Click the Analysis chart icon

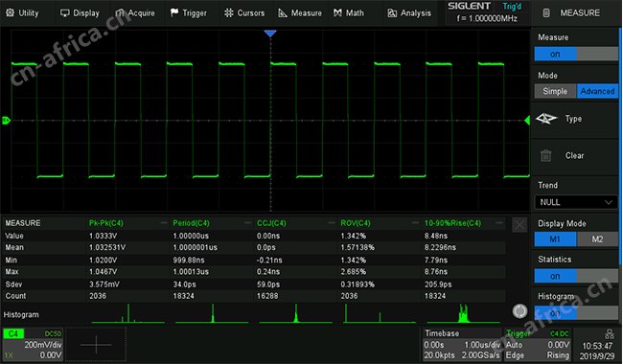click(392, 13)
